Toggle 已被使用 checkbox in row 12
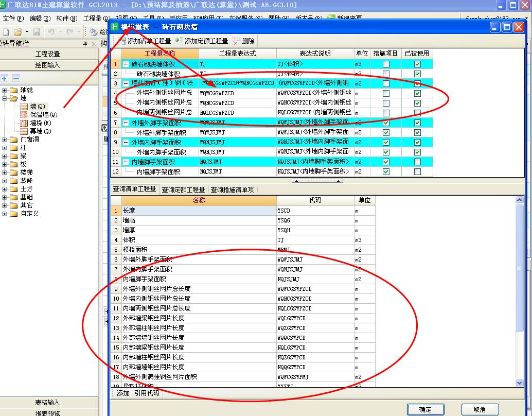 point(417,172)
